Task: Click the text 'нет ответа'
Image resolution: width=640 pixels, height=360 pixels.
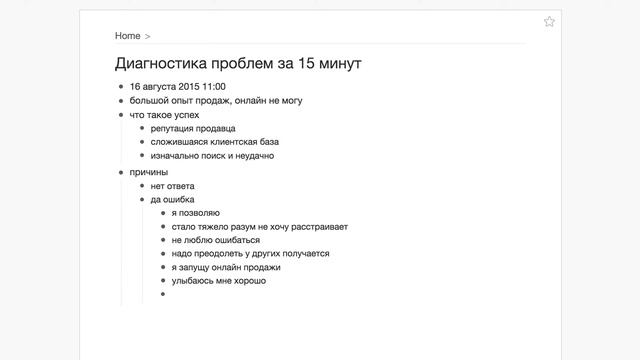Action: [x=172, y=186]
